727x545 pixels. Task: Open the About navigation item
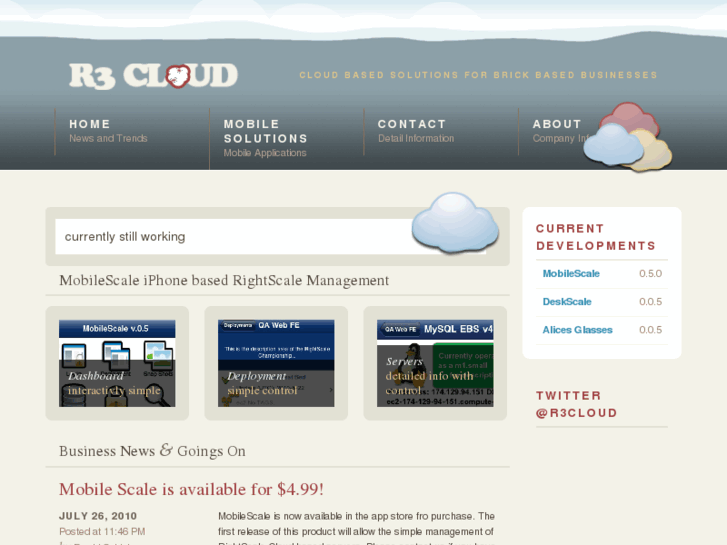[x=557, y=124]
